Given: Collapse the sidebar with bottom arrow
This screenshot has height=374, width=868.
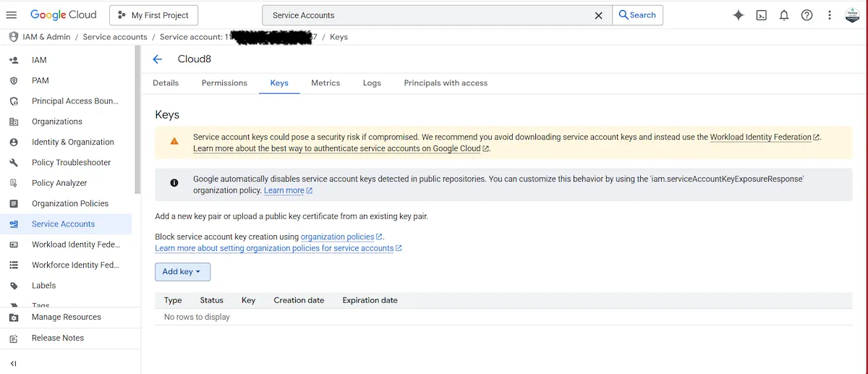Looking at the screenshot, I should click(13, 363).
